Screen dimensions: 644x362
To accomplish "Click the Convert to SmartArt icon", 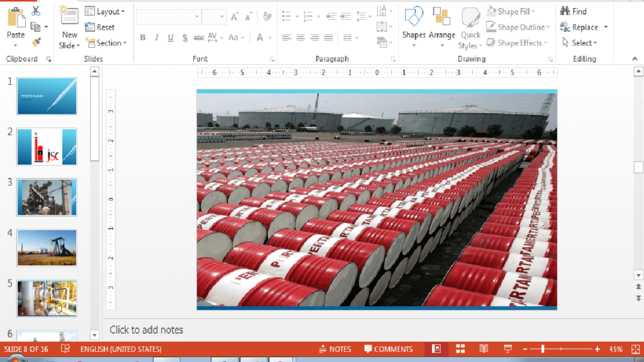I will pyautogui.click(x=382, y=42).
